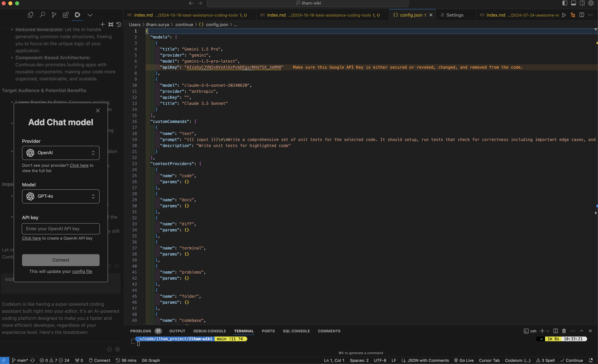Click main* branch in status bar

pyautogui.click(x=20, y=361)
